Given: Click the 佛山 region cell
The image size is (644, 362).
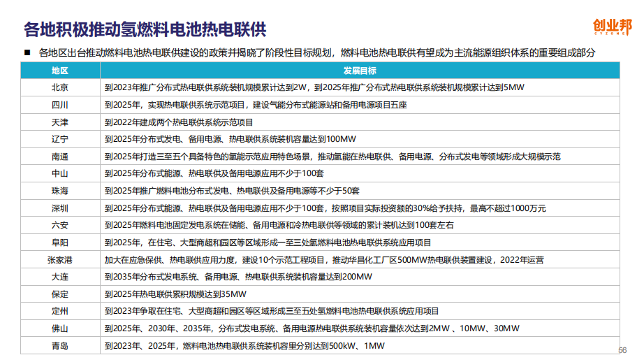Looking at the screenshot, I should [60, 328].
